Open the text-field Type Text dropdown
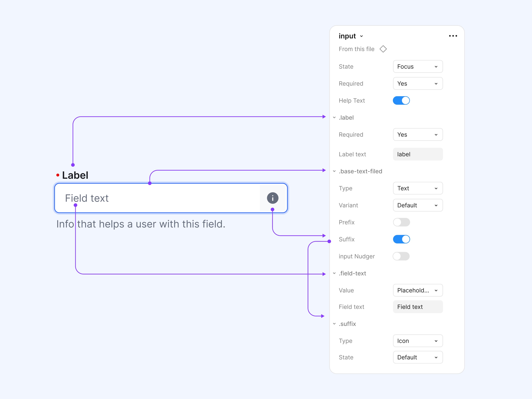This screenshot has height=399, width=532. [418, 188]
